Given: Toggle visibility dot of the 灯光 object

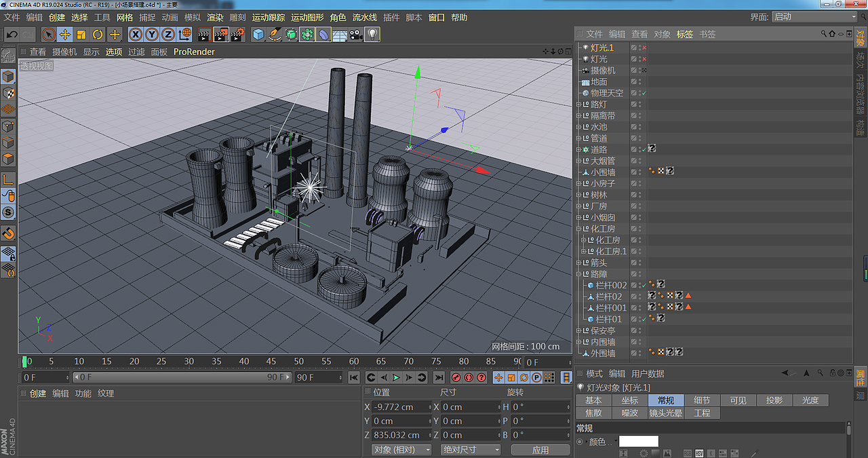Looking at the screenshot, I should [639, 59].
